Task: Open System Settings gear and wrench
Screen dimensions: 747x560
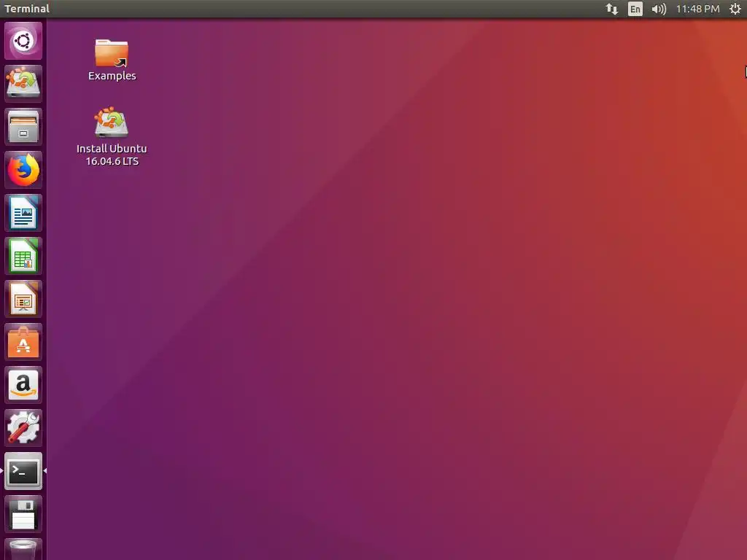Action: [x=23, y=428]
